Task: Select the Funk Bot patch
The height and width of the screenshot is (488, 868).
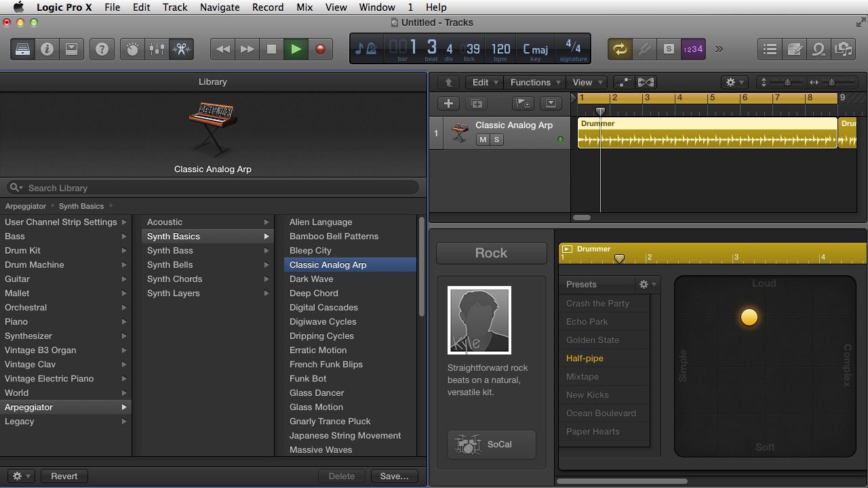Action: point(350,379)
